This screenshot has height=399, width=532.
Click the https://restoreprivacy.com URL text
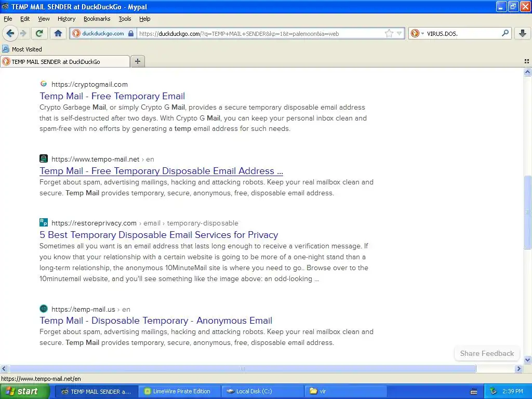tap(94, 223)
